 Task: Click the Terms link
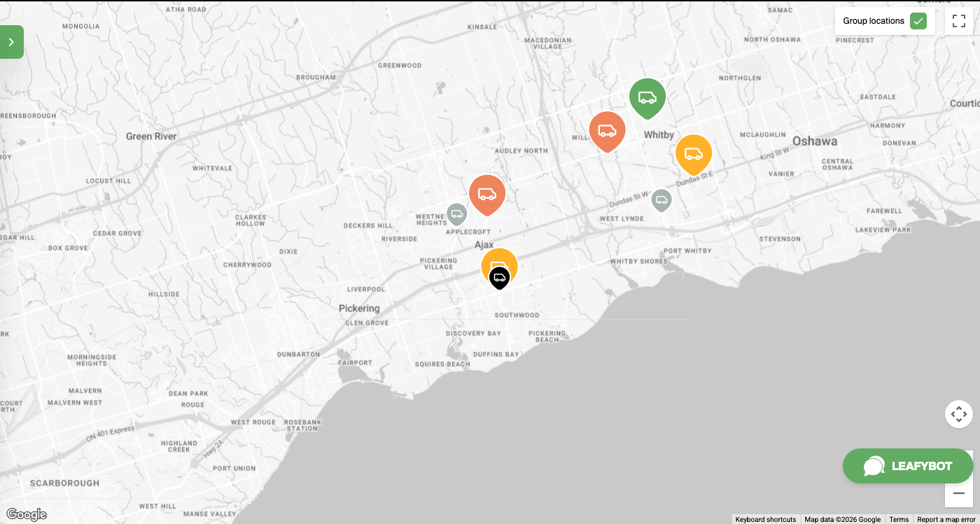899,519
